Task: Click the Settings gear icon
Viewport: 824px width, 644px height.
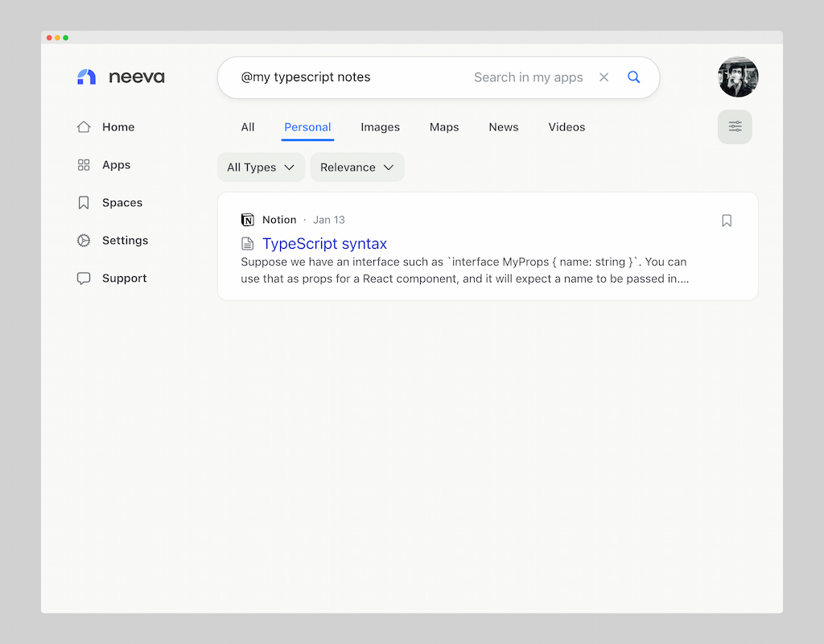Action: click(x=84, y=241)
